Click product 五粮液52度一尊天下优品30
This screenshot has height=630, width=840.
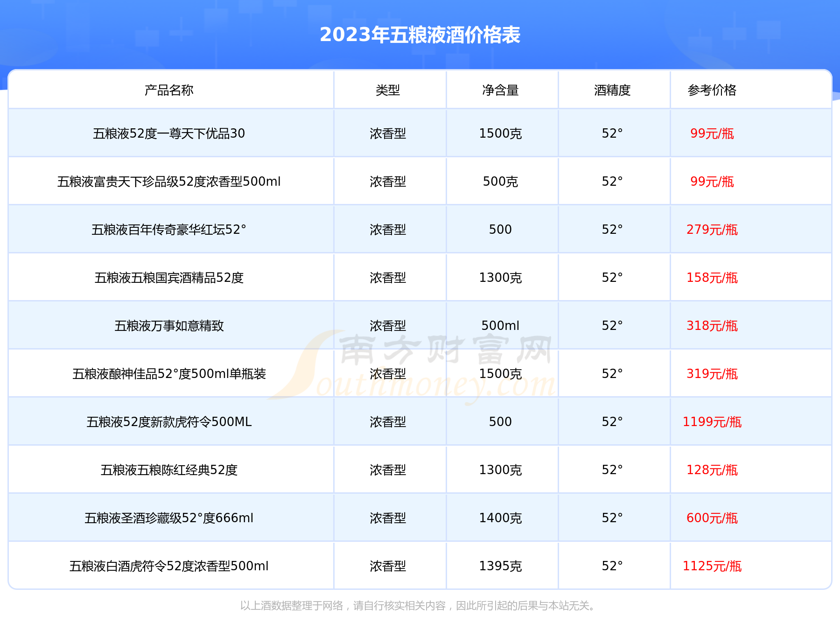tap(169, 133)
